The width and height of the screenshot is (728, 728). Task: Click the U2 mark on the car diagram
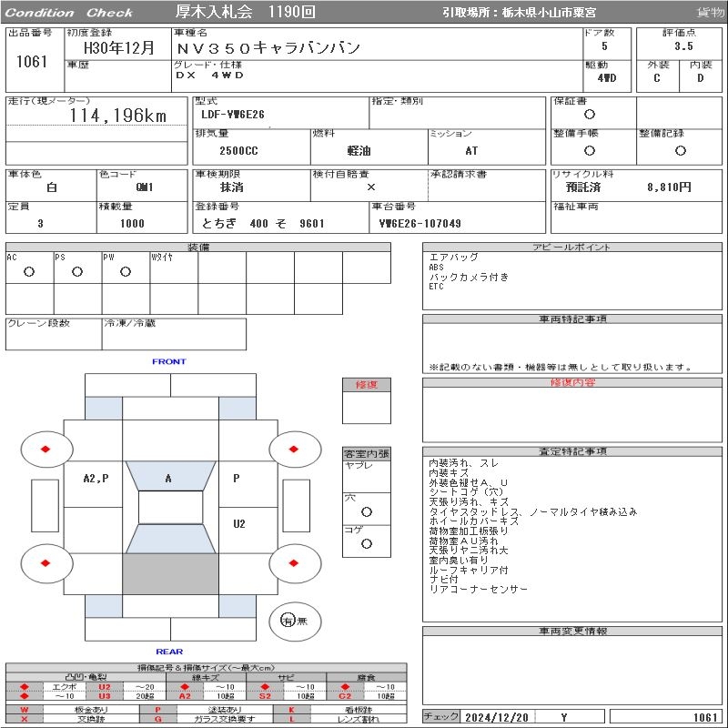239,524
